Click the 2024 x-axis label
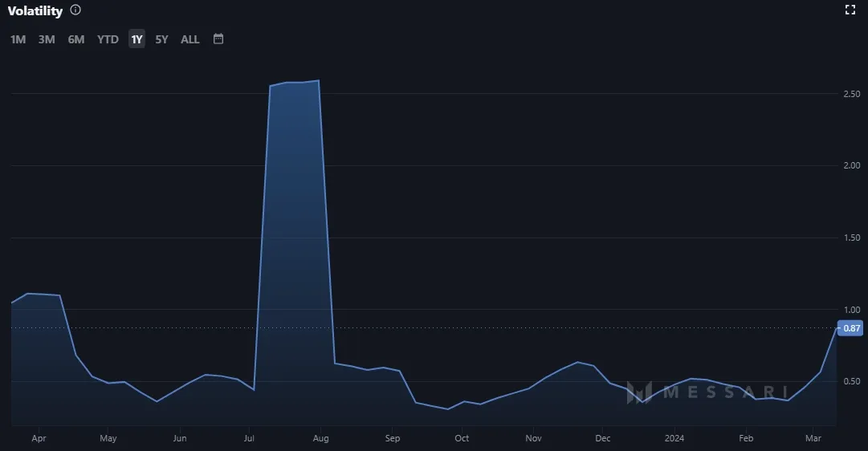868x451 pixels. tap(674, 438)
